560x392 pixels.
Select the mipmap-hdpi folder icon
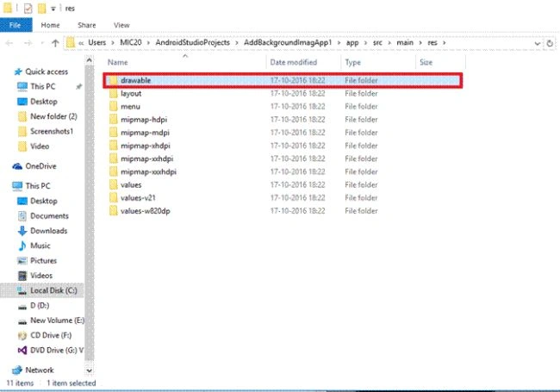[114, 120]
